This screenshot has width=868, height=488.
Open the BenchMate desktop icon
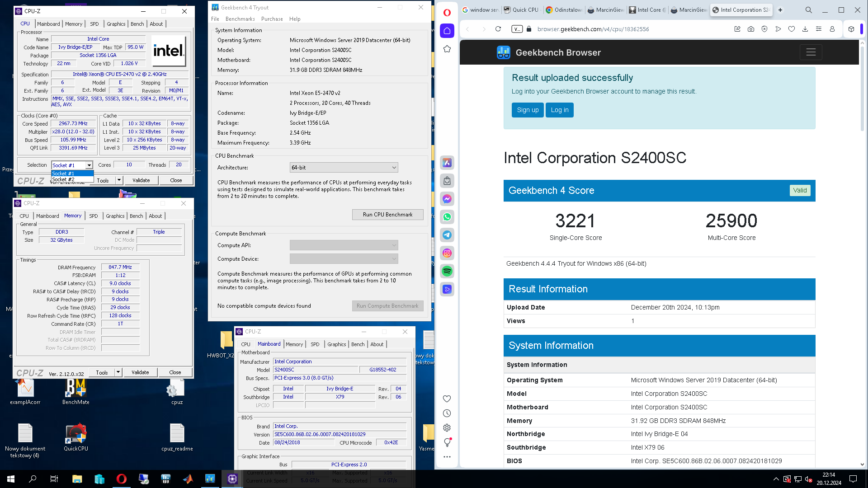click(76, 391)
